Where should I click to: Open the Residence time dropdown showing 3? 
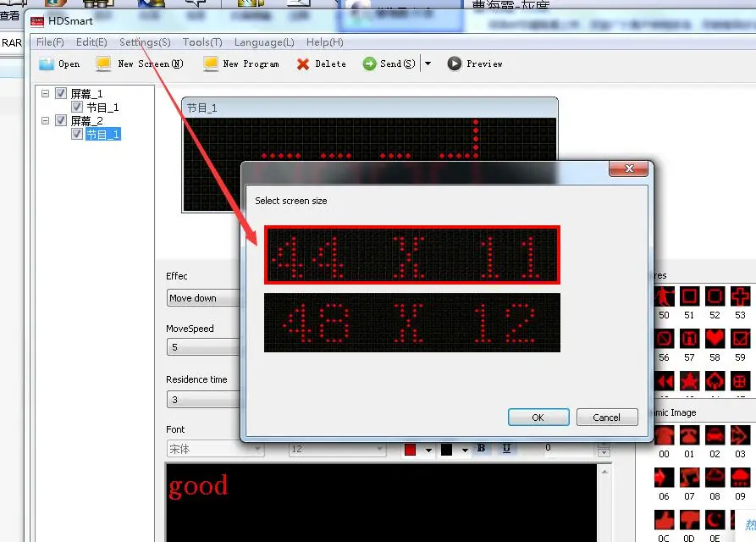[204, 399]
